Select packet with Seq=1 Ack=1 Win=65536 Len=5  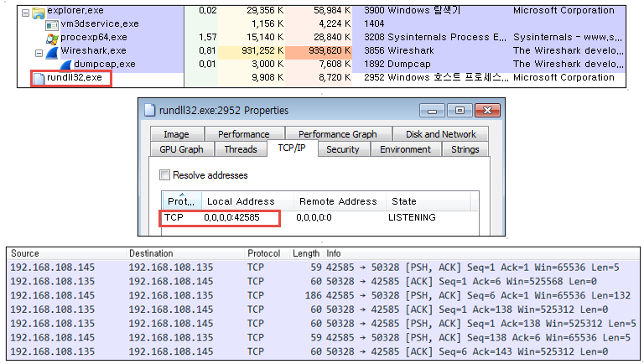(324, 268)
